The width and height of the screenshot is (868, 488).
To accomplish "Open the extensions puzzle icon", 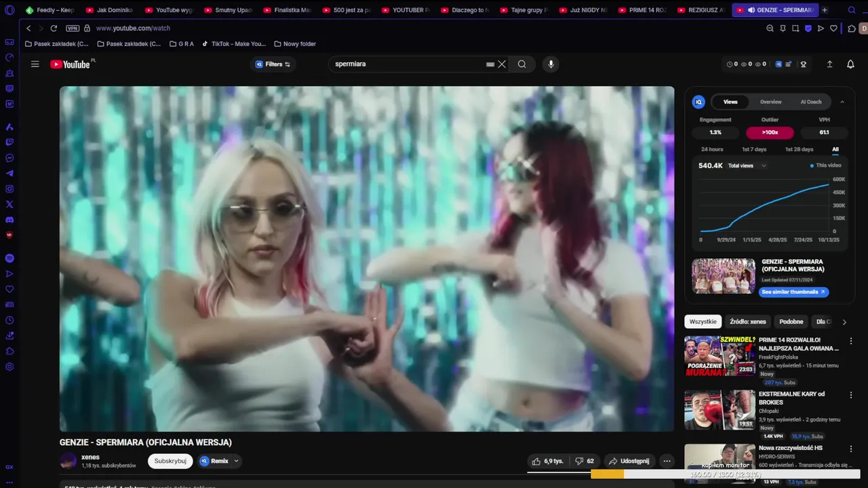I will pos(852,28).
